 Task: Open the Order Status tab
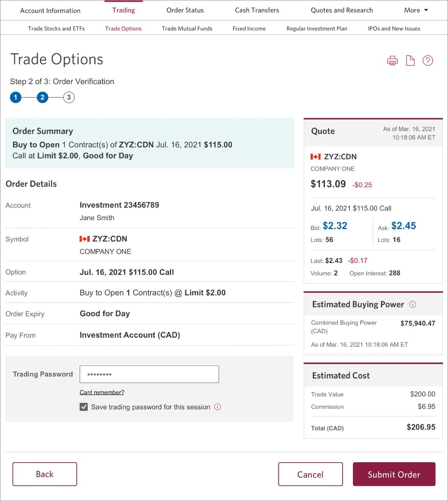(x=185, y=10)
